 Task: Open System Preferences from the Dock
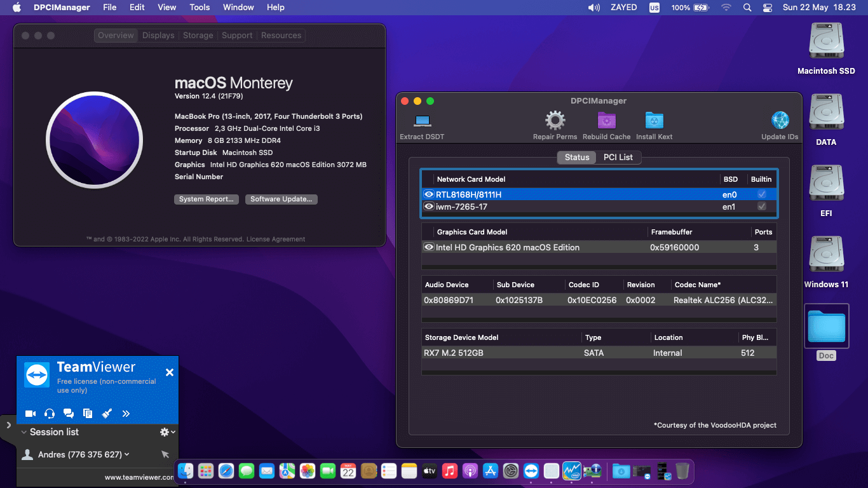[511, 471]
